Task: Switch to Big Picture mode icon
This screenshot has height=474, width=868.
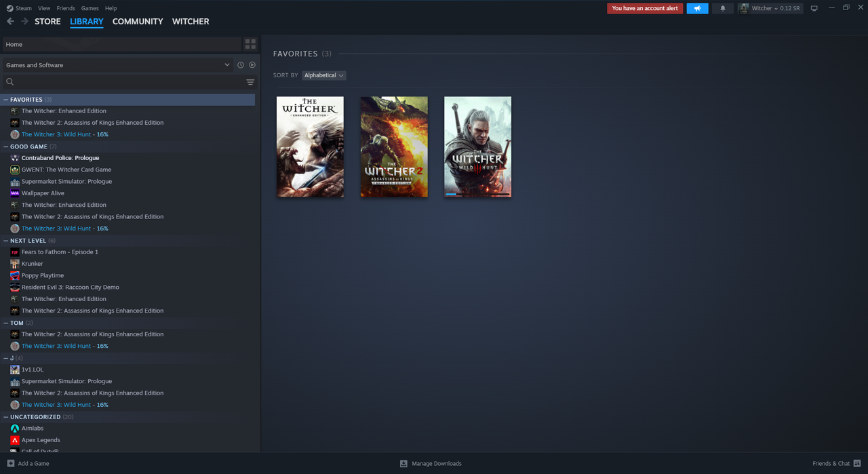Action: coord(814,8)
